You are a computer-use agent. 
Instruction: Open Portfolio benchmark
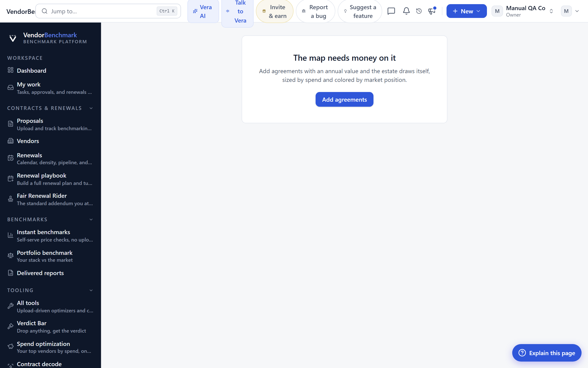point(51,256)
